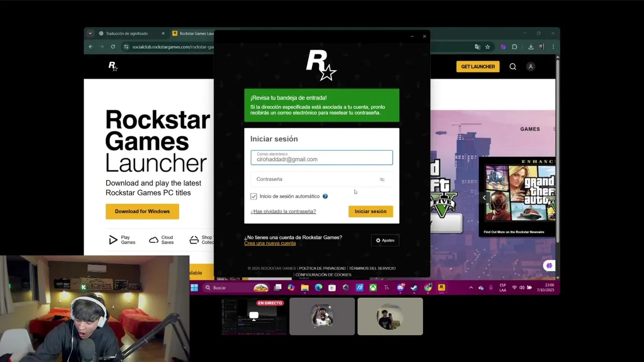Open POLÍTICA DE PRIVACIDAD footer link
This screenshot has width=644, height=362.
coord(322,268)
